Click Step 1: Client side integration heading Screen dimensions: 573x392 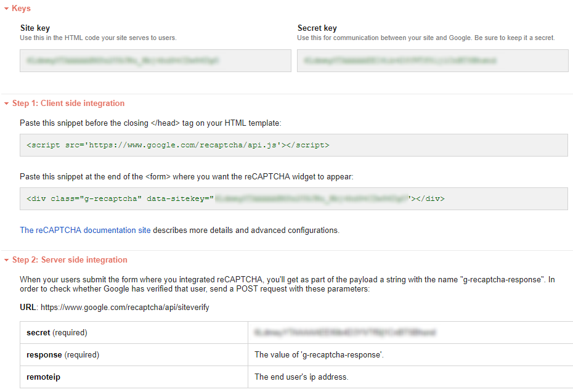click(x=68, y=104)
